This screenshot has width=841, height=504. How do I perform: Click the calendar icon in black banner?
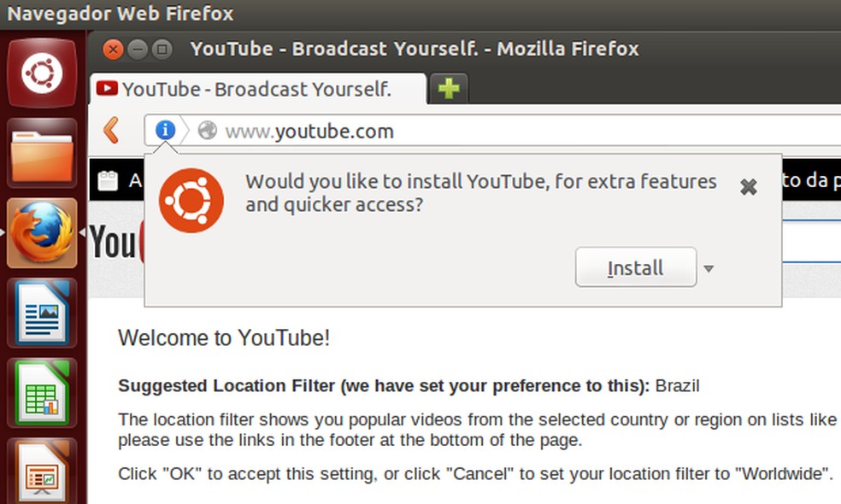coord(108,181)
